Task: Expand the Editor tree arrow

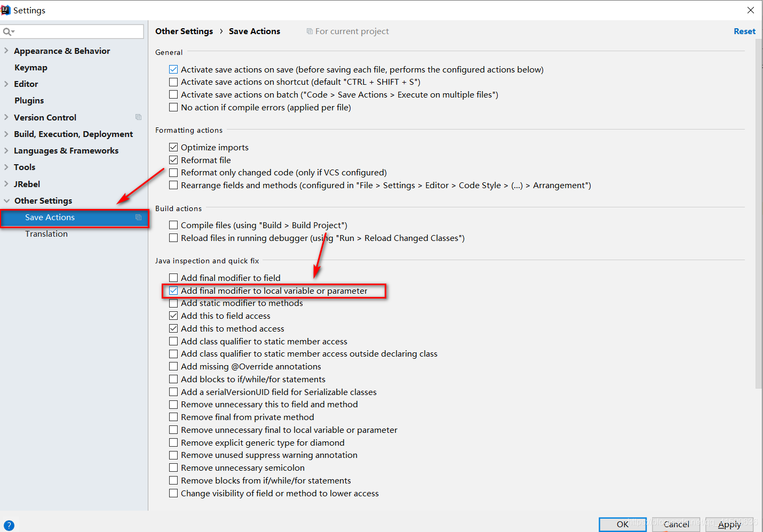Action: pos(6,84)
